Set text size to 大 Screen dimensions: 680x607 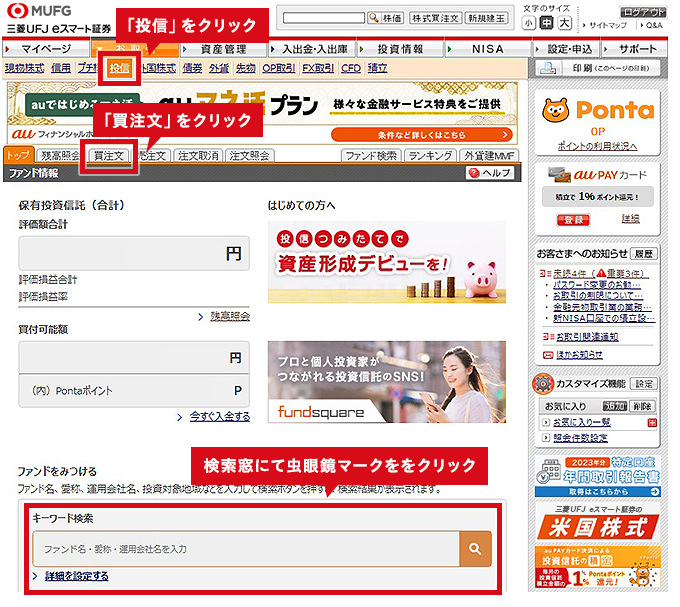tap(564, 23)
